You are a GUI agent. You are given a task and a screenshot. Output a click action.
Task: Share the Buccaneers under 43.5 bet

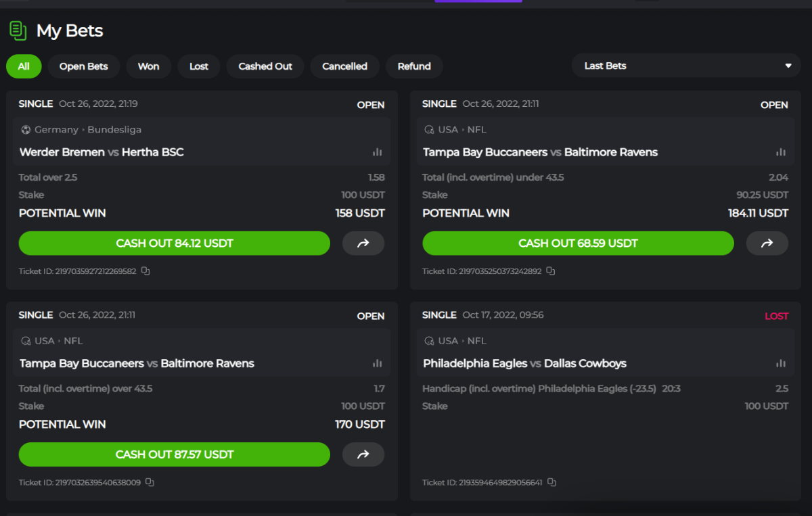767,243
